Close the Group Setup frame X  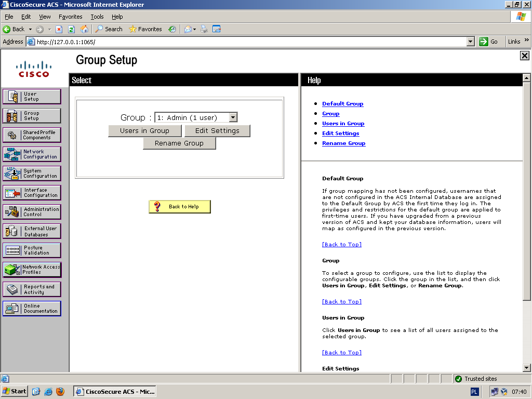click(525, 56)
